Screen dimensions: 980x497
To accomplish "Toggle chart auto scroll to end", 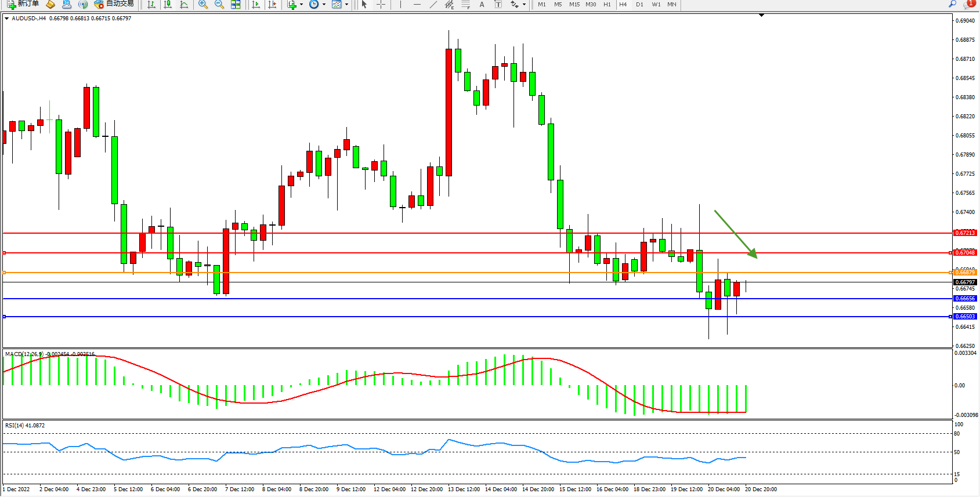I will (256, 5).
